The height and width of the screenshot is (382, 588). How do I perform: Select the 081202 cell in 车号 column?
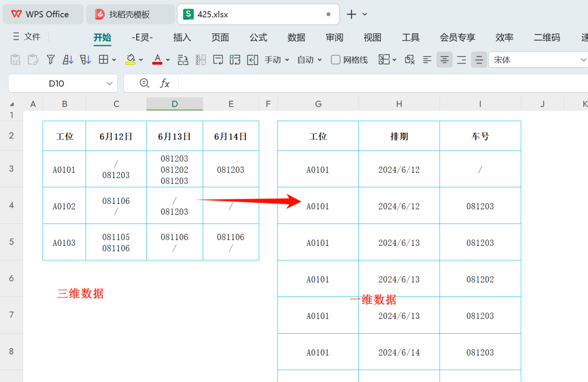480,279
